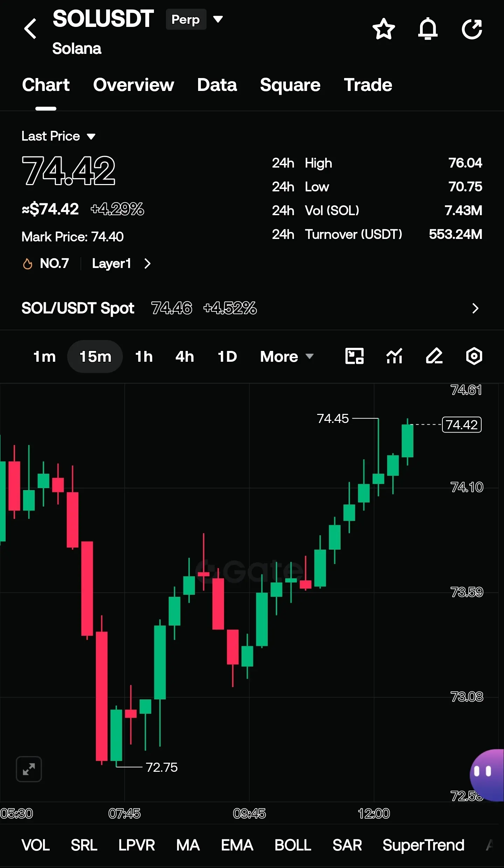Tap the Solana subtitle
This screenshot has height=868, width=504.
click(x=77, y=49)
